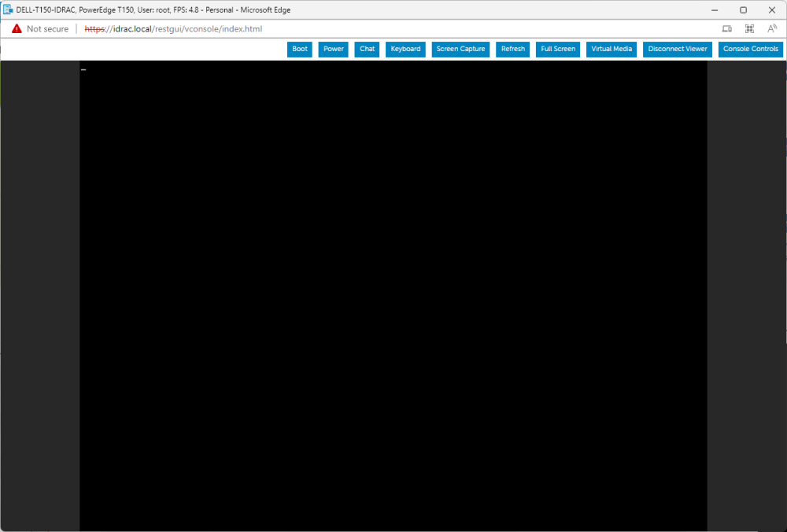This screenshot has width=787, height=532.
Task: Click the Read aloud icon
Action: pos(772,28)
